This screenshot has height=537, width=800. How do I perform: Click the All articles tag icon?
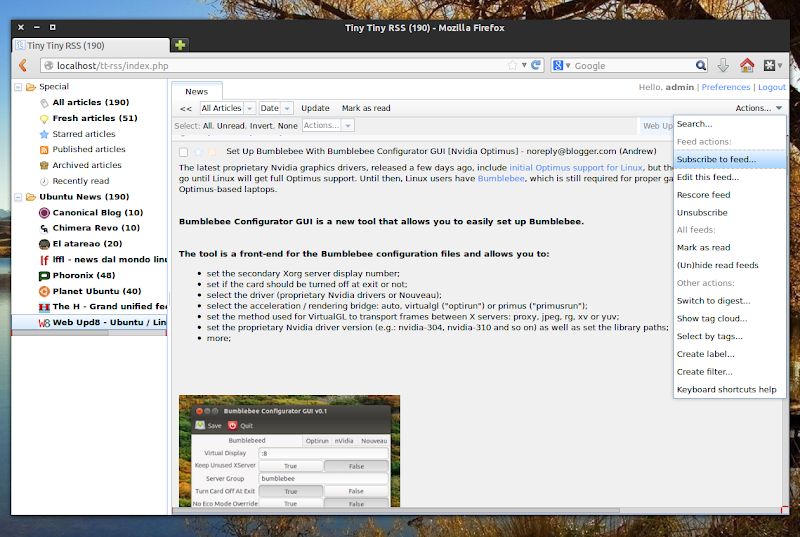(x=44, y=103)
